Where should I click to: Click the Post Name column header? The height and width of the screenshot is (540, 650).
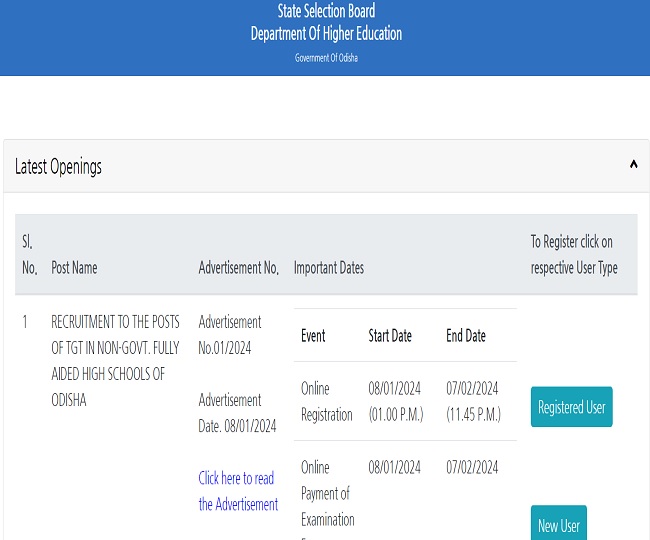point(74,268)
